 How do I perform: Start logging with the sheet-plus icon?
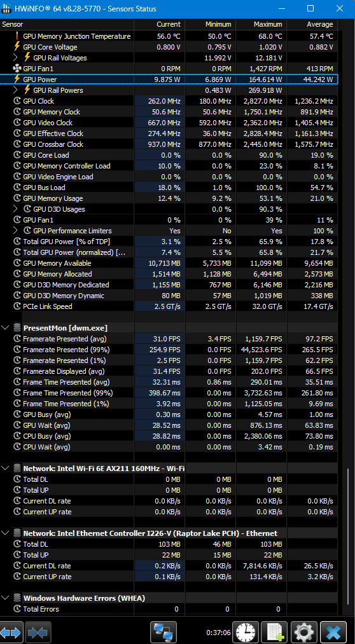[x=274, y=632]
